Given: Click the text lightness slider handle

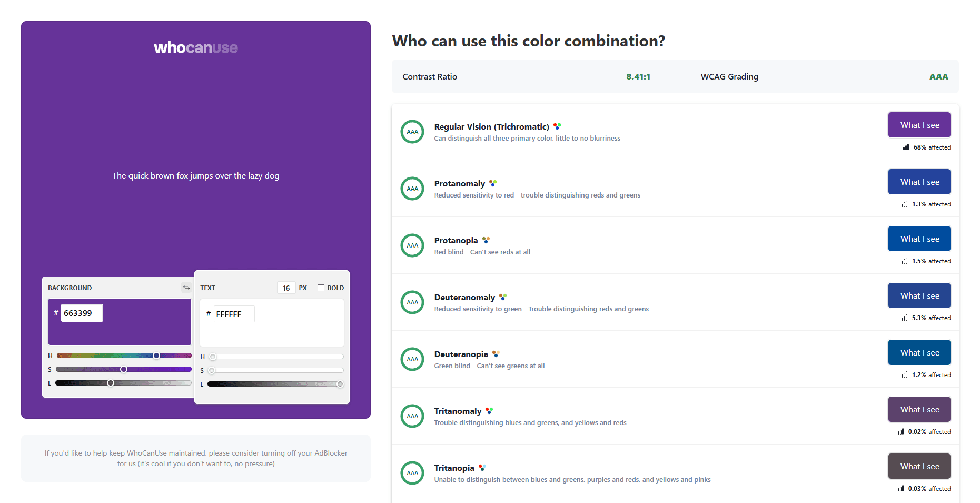Looking at the screenshot, I should pos(340,384).
